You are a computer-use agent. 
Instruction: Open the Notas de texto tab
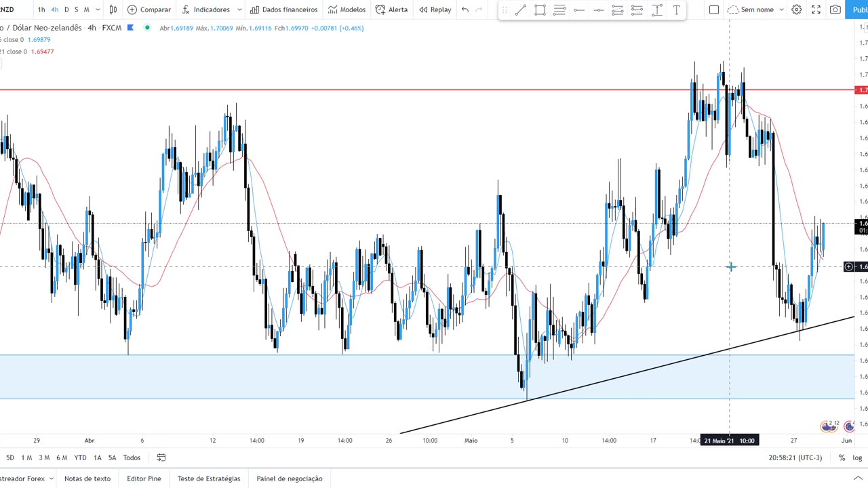(87, 479)
